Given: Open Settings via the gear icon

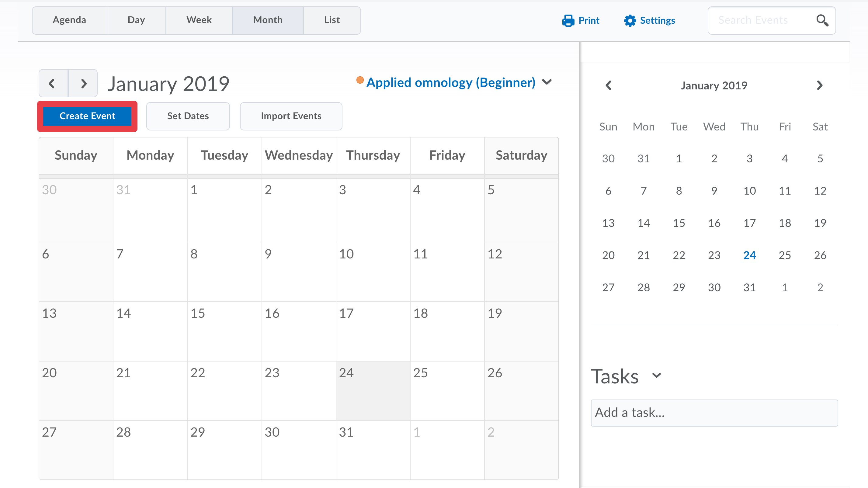Looking at the screenshot, I should click(x=630, y=21).
